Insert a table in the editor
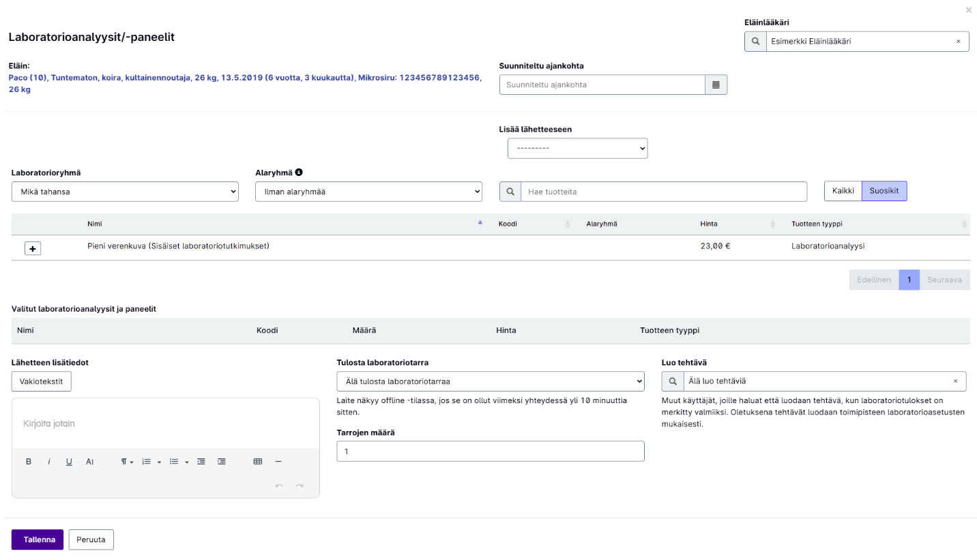977x560 pixels. pyautogui.click(x=258, y=462)
